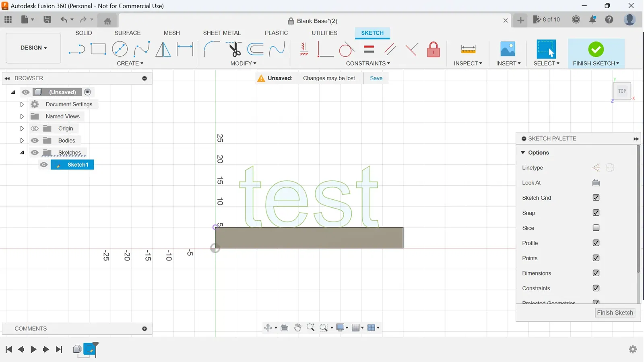Select the Center Diameter Circle tool
This screenshot has width=644, height=362.
(120, 49)
